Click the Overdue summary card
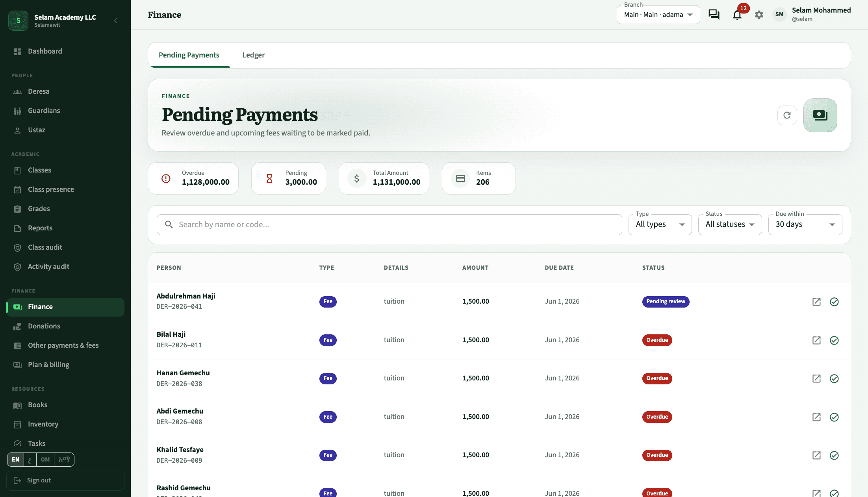Screen dimensions: 868x497 click(x=193, y=178)
